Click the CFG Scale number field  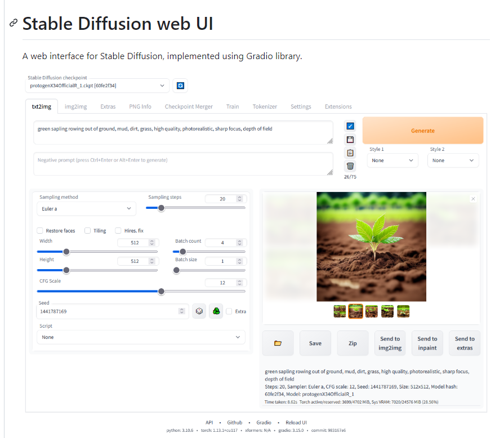click(x=226, y=283)
